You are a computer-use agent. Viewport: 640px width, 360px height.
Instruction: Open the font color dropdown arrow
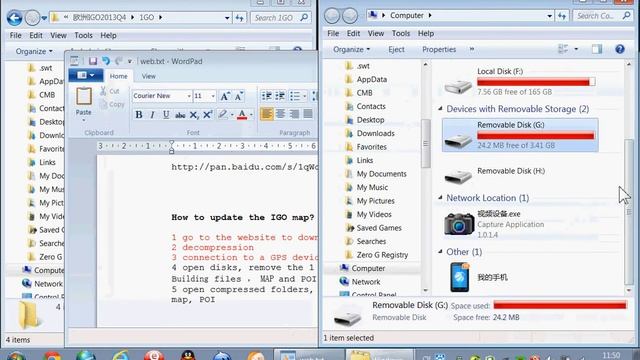[x=251, y=115]
